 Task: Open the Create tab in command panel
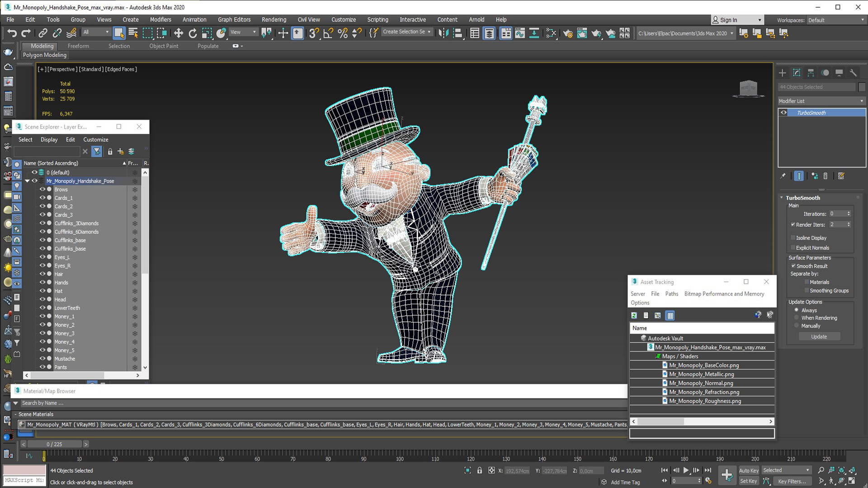click(783, 73)
